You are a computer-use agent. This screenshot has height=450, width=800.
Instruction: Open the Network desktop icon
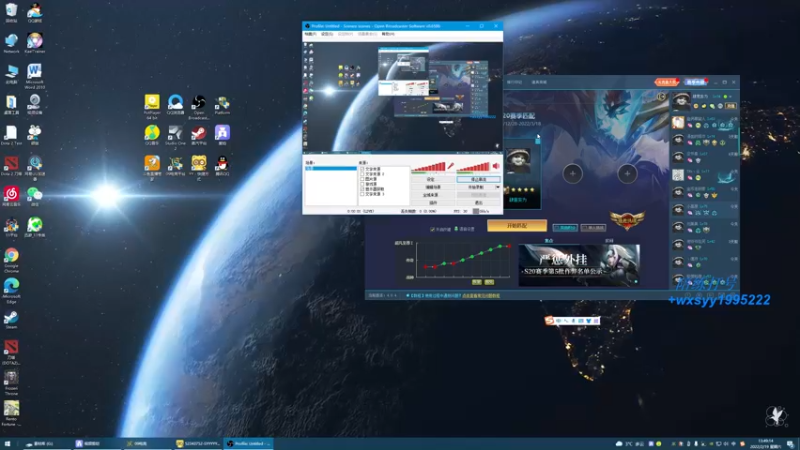(11, 43)
